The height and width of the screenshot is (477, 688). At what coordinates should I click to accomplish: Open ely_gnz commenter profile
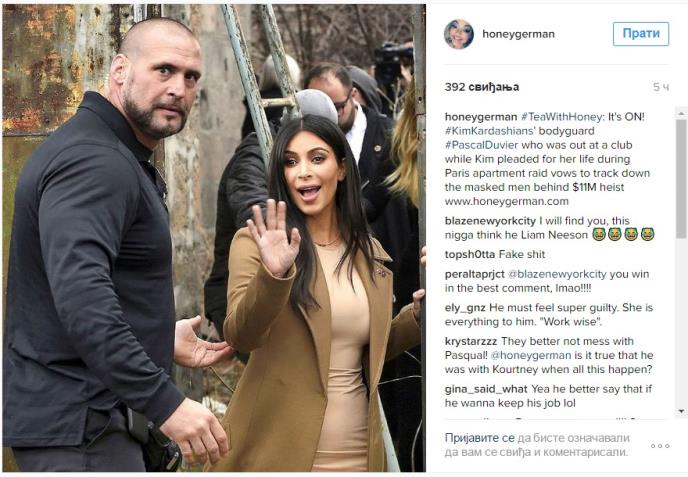click(x=465, y=308)
